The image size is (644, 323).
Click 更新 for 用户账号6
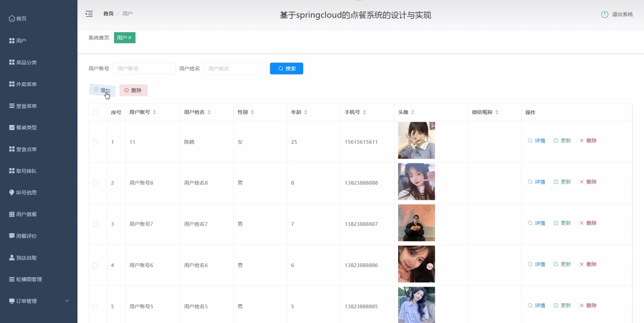562,264
